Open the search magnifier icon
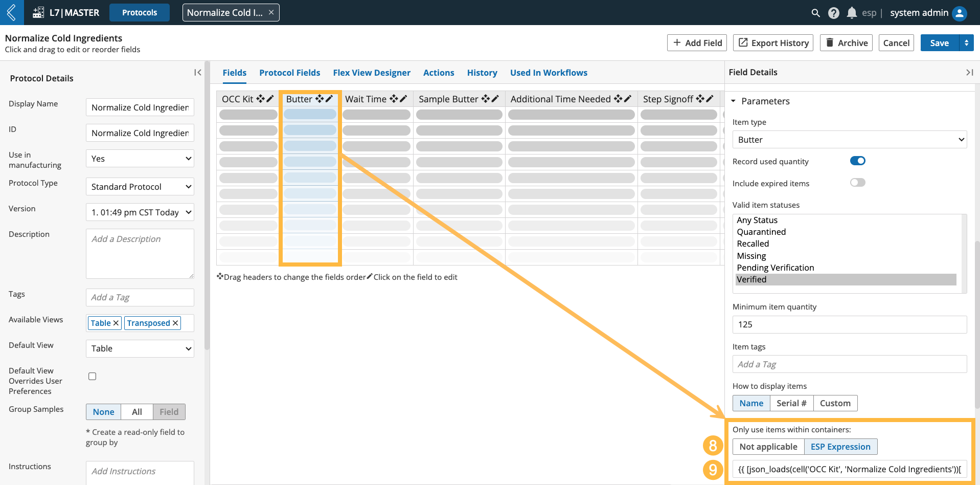The height and width of the screenshot is (485, 980). pos(815,13)
